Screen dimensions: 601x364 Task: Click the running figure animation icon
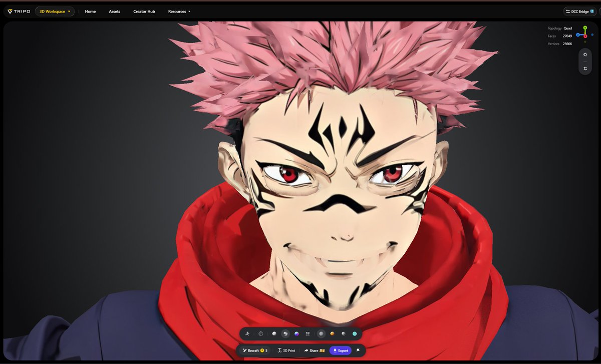(247, 333)
